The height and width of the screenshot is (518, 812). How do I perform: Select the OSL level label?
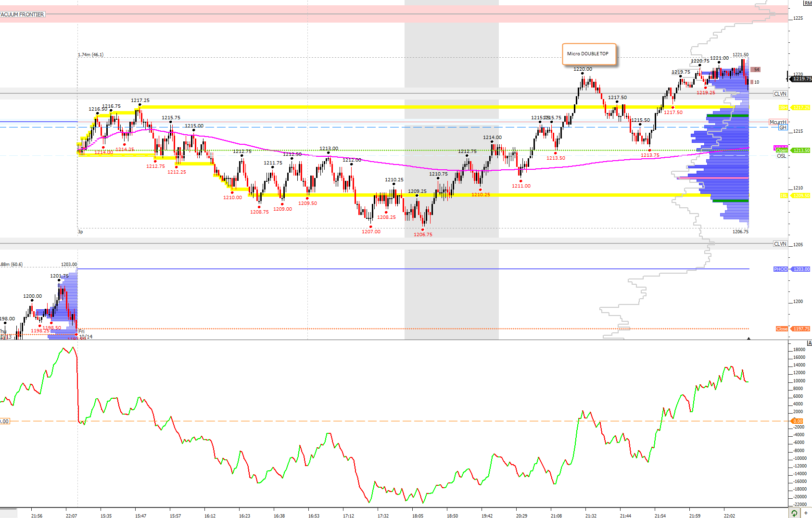tap(782, 156)
